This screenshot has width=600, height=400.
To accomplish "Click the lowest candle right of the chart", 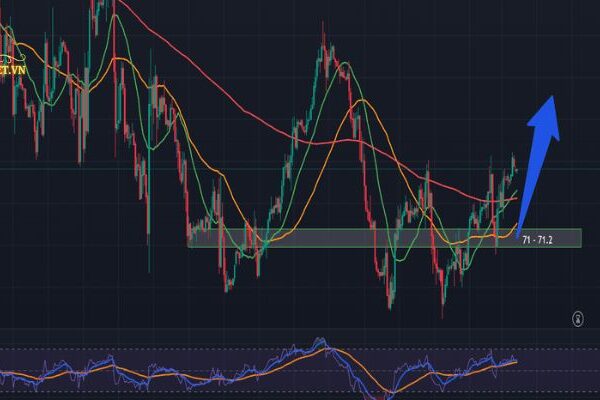I will (x=443, y=303).
